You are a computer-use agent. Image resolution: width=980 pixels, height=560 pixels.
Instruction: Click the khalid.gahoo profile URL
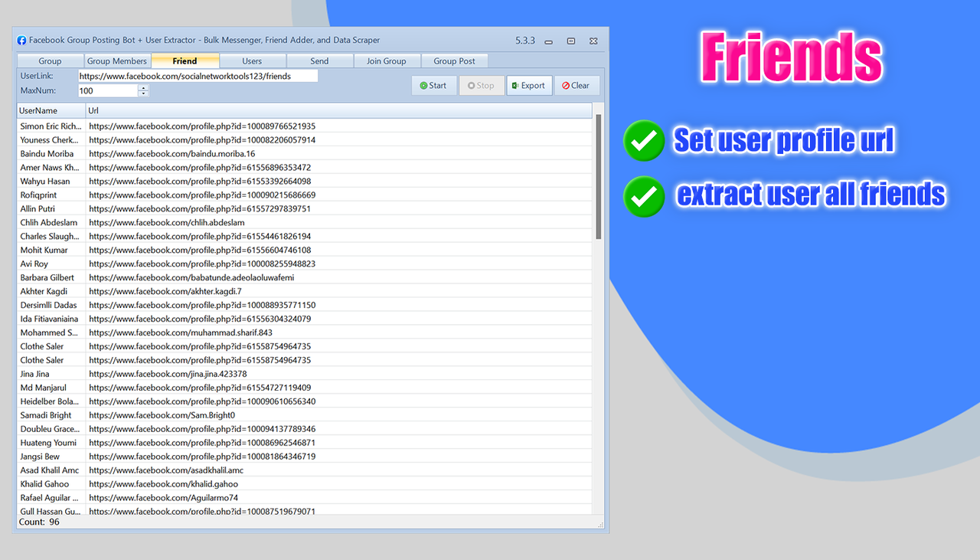[x=164, y=485]
